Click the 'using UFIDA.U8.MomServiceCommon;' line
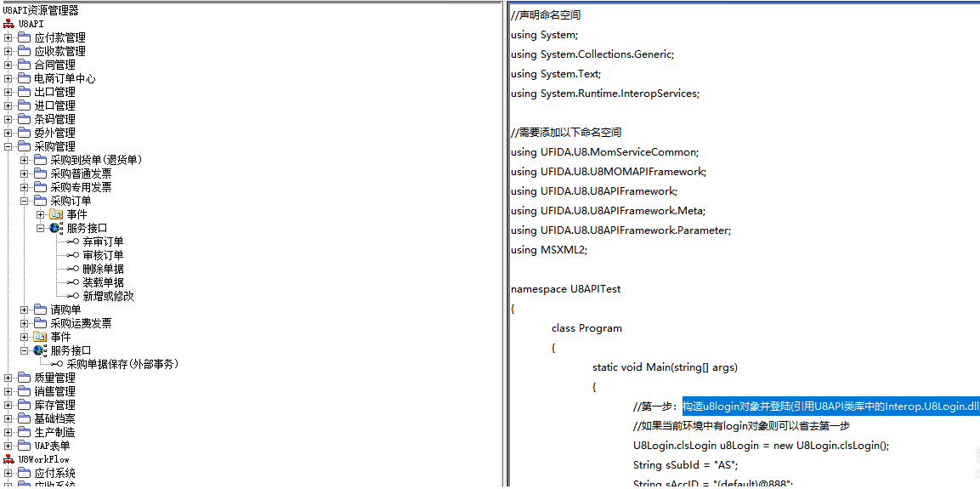This screenshot has width=980, height=489. [604, 152]
